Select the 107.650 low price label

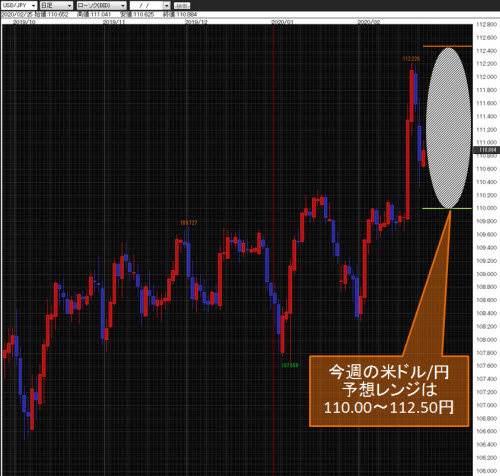[x=290, y=365]
